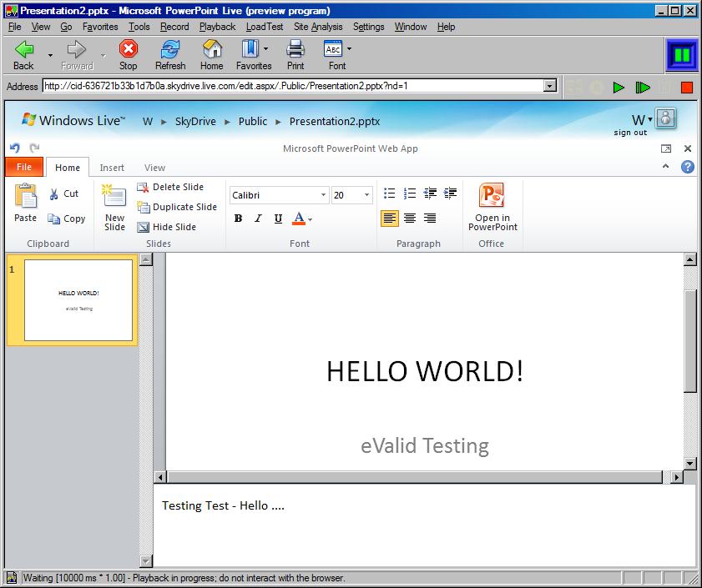702x588 pixels.
Task: Click the SkyDrive breadcrumb link
Action: click(195, 121)
